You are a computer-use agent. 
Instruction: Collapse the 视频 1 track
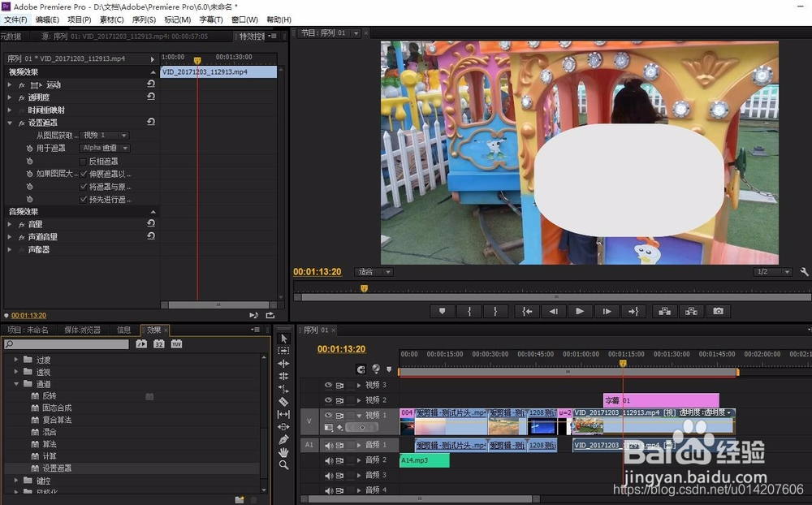click(359, 415)
